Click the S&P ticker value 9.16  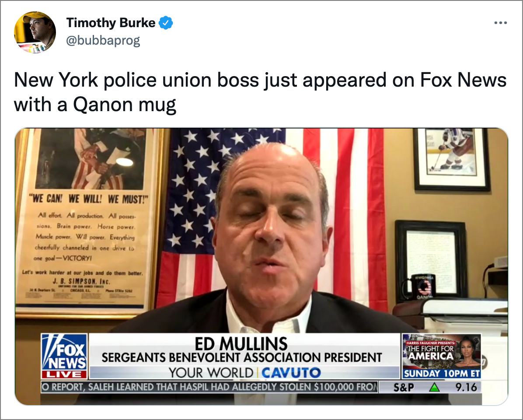coord(466,387)
